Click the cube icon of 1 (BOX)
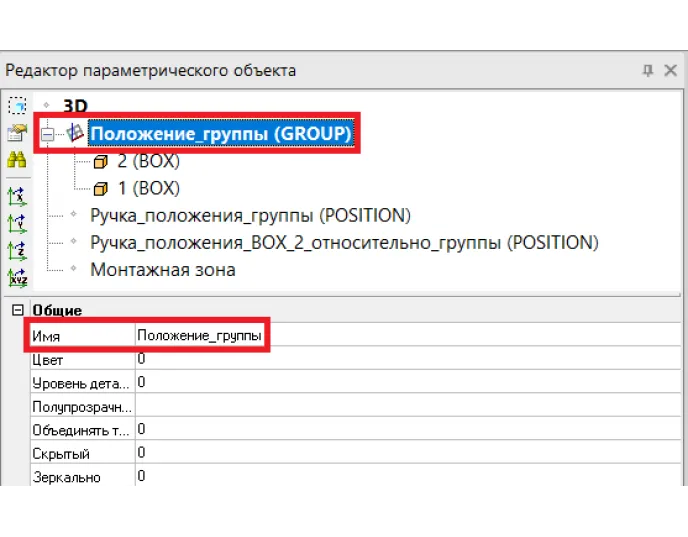The width and height of the screenshot is (688, 537). click(x=100, y=189)
